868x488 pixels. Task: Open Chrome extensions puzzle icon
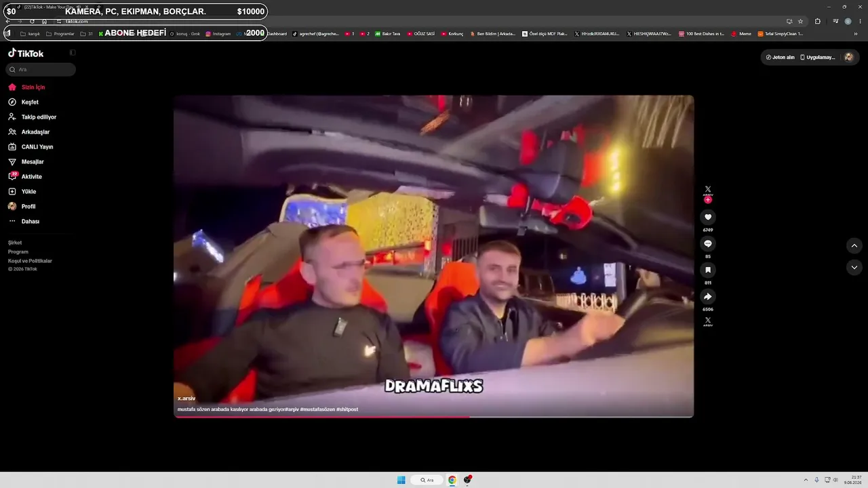[818, 22]
